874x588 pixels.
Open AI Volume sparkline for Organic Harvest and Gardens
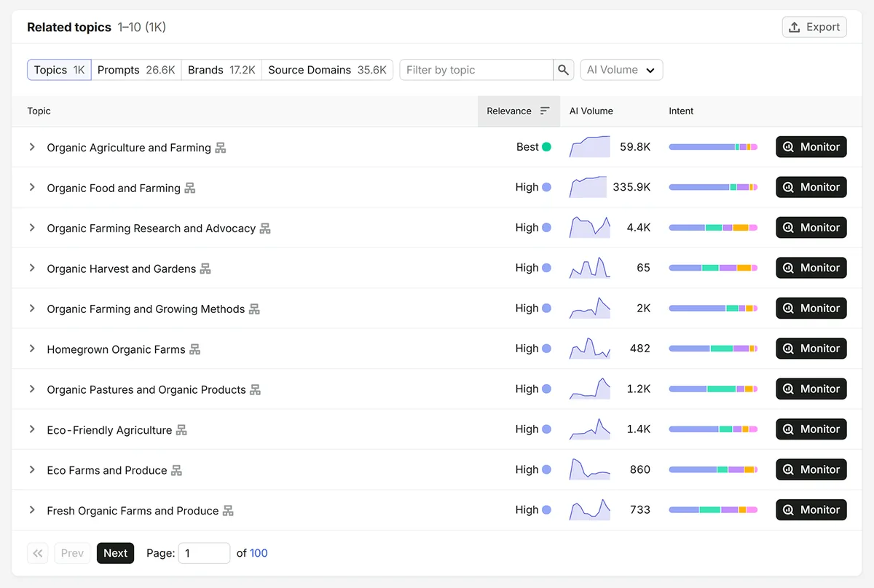[590, 268]
